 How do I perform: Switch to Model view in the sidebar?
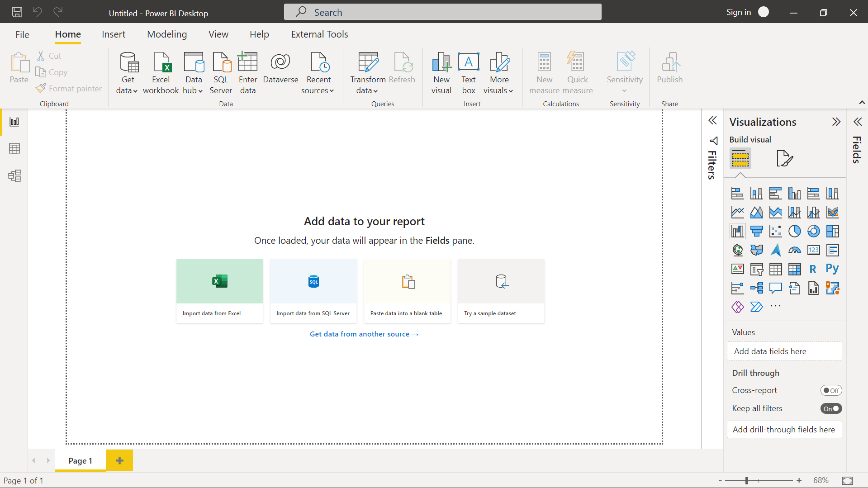pos(15,176)
